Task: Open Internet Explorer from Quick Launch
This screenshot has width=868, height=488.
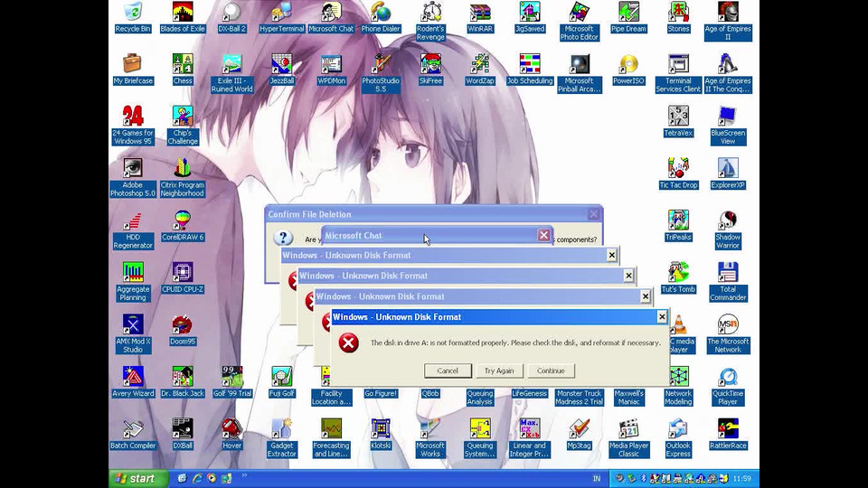Action: click(196, 479)
